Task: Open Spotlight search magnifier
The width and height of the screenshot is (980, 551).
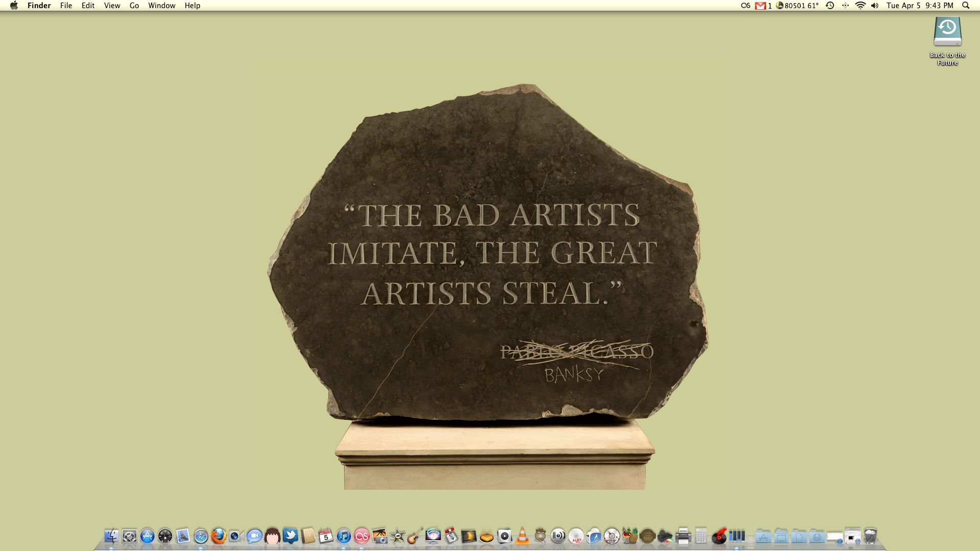Action: tap(965, 6)
